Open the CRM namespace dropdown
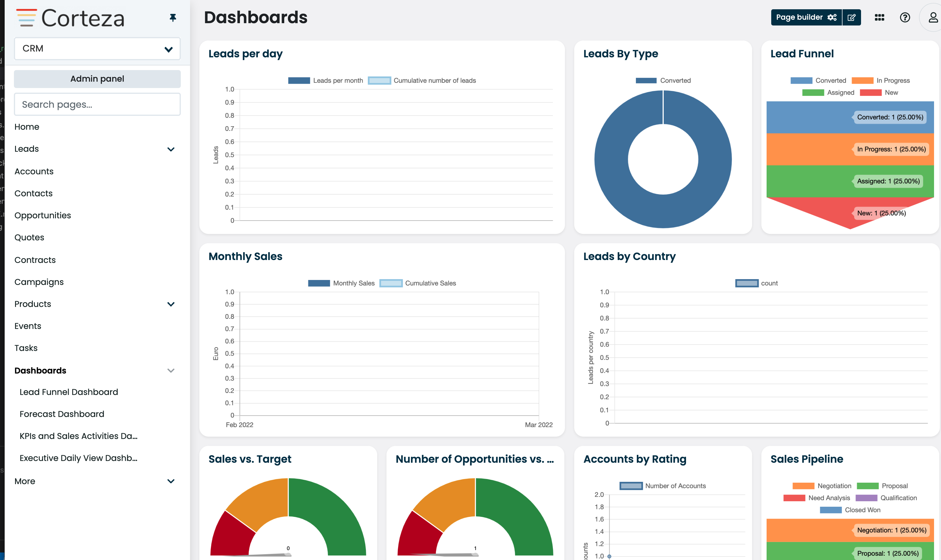 [97, 49]
